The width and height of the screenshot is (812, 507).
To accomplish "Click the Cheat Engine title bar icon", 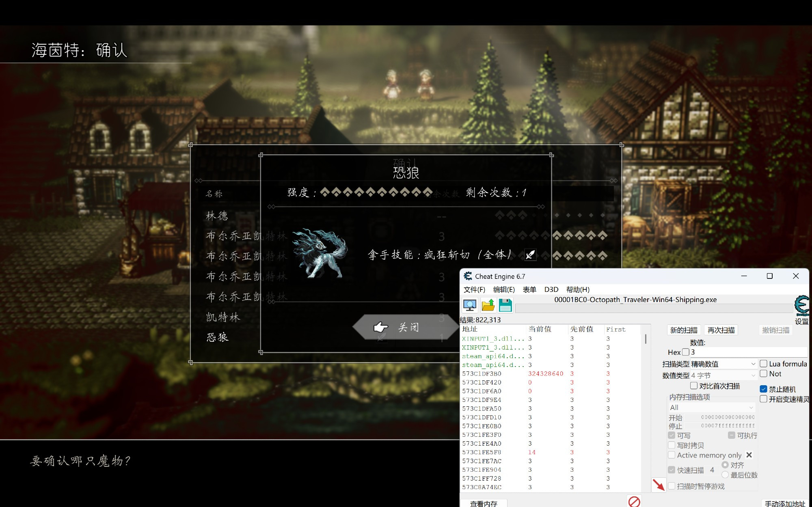I will (468, 276).
